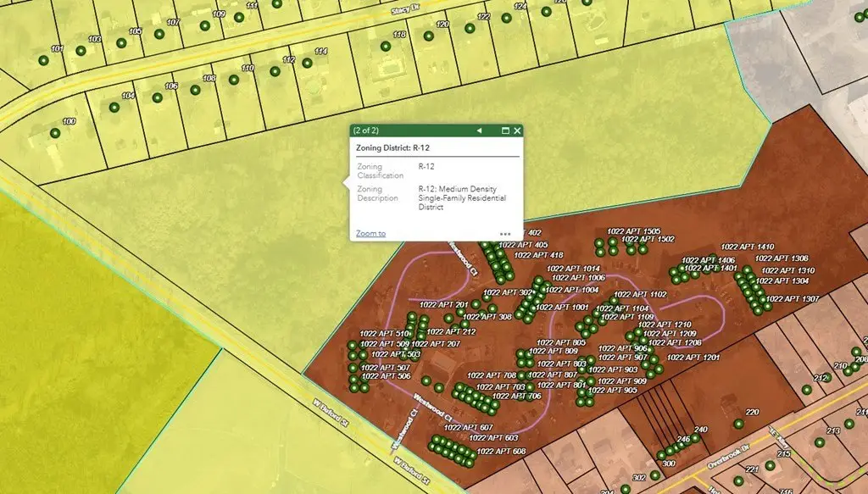
Task: Select address point marker 100
Action: click(56, 133)
